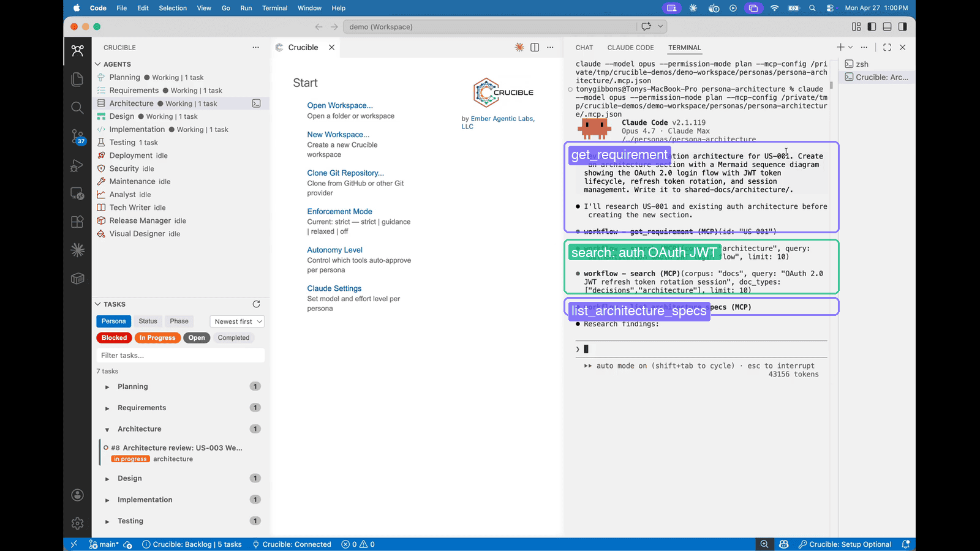Group tasks by Persona
Screen dimensions: 980x551
coord(113,321)
